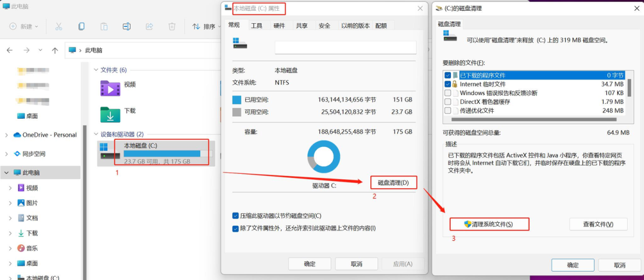Click the Paste clipboard icon in Explorer toolbar

pyautogui.click(x=104, y=26)
